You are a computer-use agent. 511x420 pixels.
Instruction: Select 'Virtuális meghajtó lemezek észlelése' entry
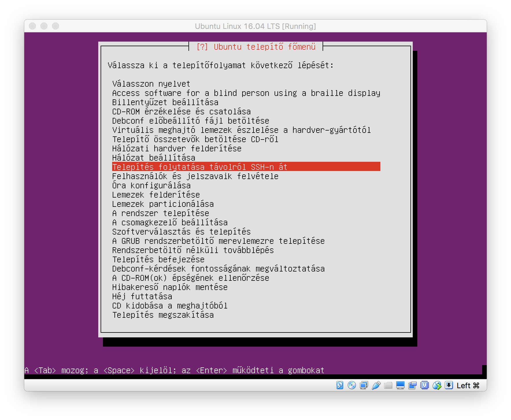(x=242, y=130)
